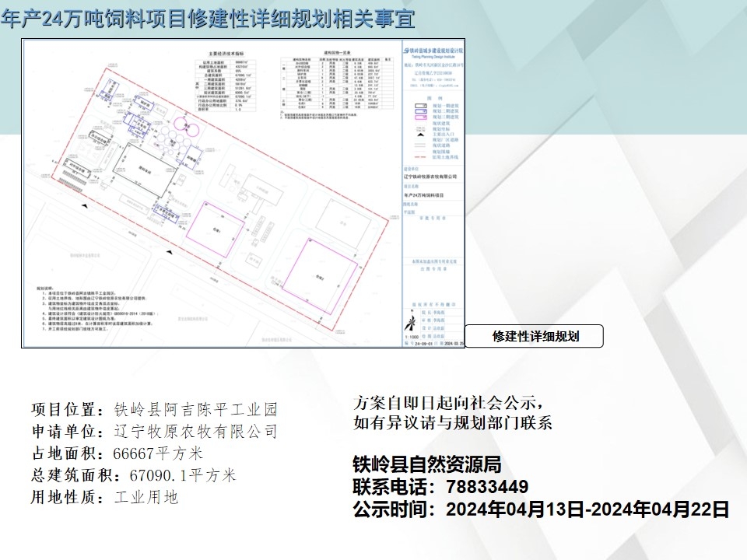Click the 用地性质：工业用地 line

105,497
